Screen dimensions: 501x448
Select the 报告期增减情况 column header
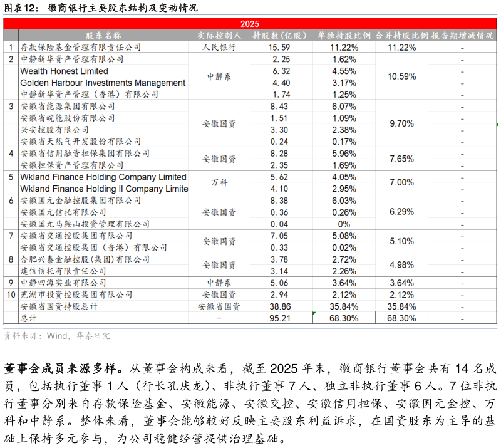462,36
